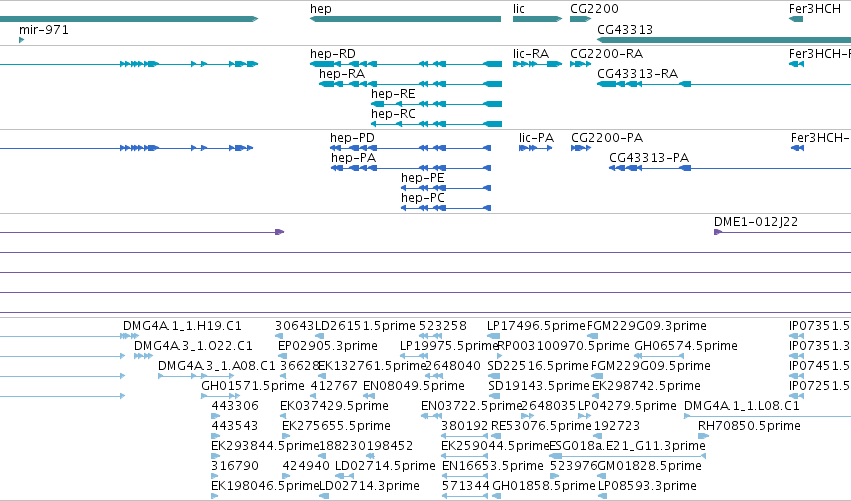
Task: Click the hep-RC transcript label
Action: 393,114
